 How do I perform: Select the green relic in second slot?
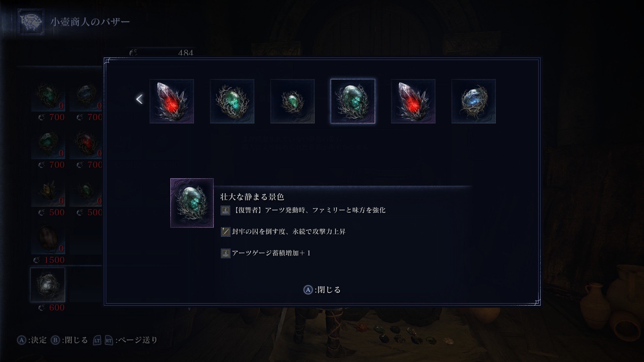coord(232,101)
